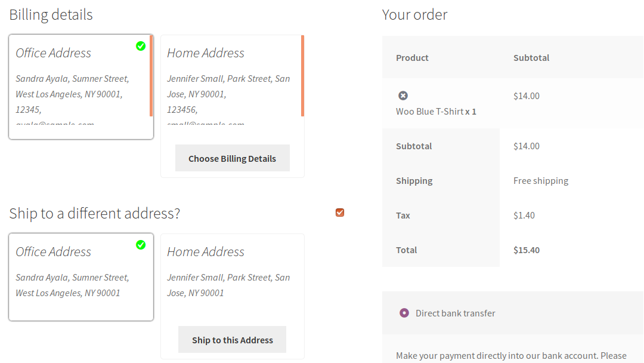The width and height of the screenshot is (644, 363).
Task: Click Jennifer Small billing address text
Action: coord(228,94)
